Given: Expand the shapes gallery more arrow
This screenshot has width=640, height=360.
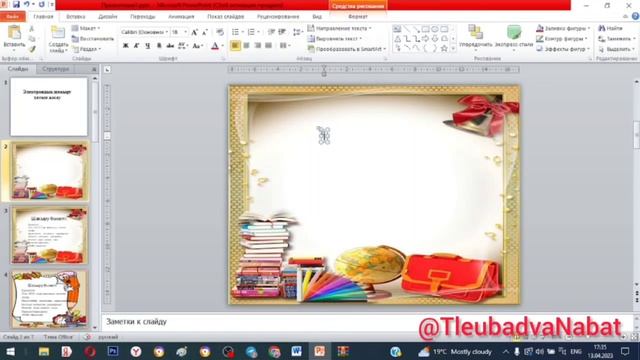Looking at the screenshot, I should click(453, 49).
